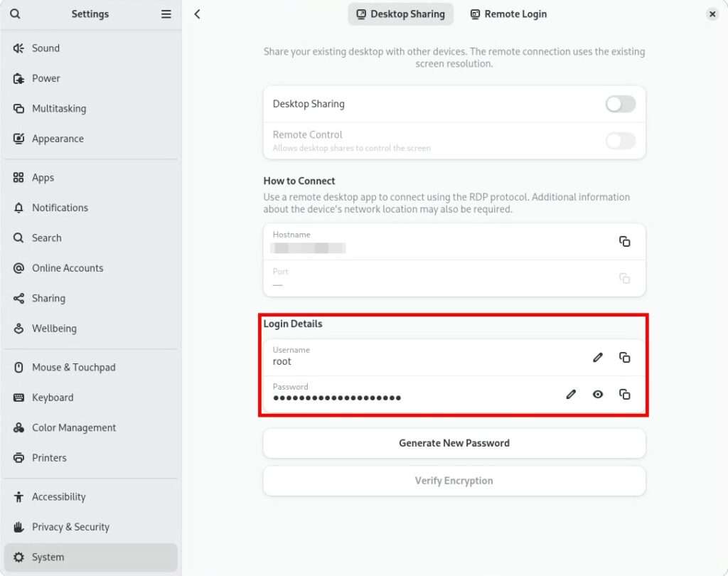The image size is (728, 576).
Task: Copy the Password to clipboard
Action: click(x=624, y=394)
